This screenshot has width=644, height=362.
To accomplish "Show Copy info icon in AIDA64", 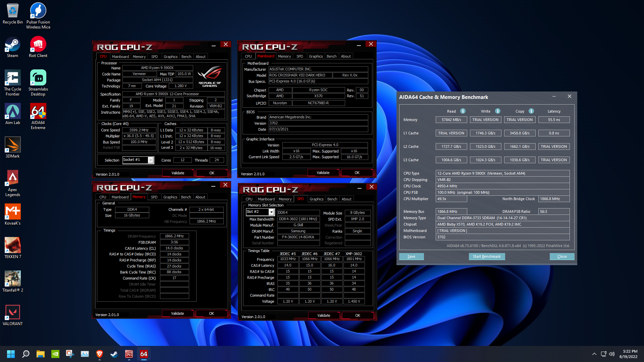I will [531, 111].
